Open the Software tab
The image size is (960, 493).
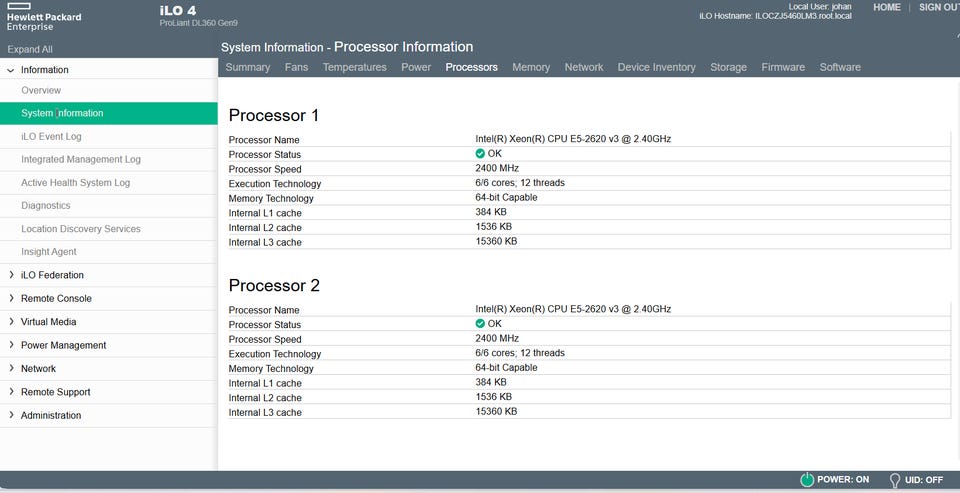tap(840, 67)
